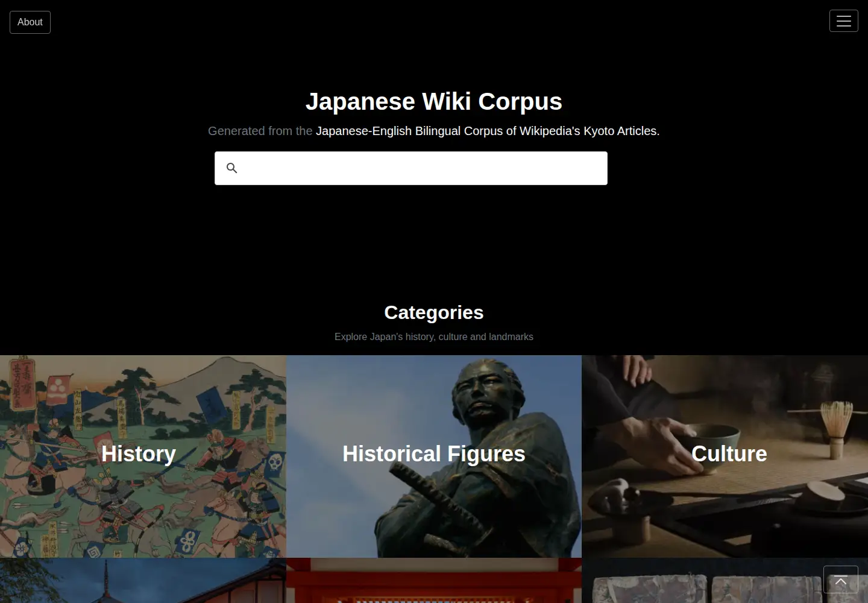Click 'Explore Japan's history, culture and landmarks' text
Viewport: 868px width, 603px height.
click(x=434, y=336)
